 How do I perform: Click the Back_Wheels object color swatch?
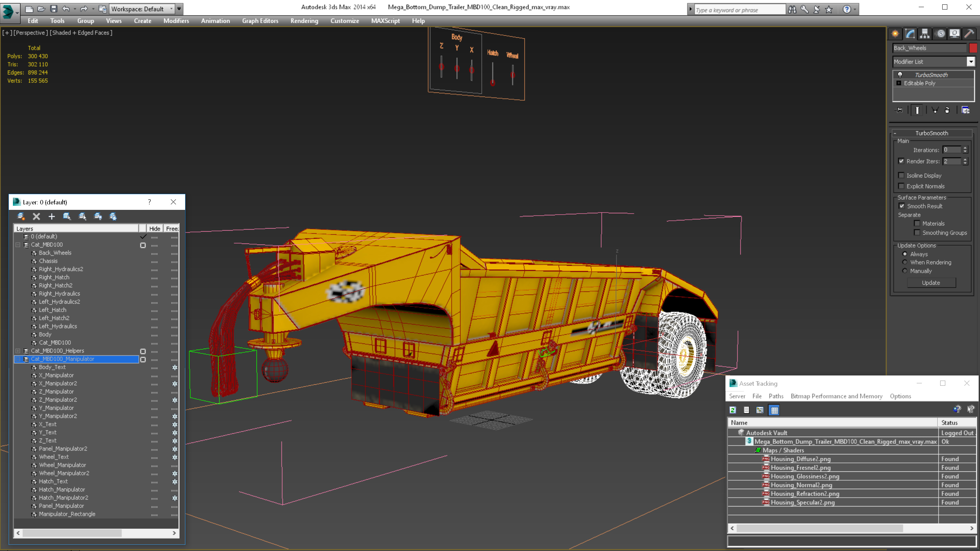point(973,48)
